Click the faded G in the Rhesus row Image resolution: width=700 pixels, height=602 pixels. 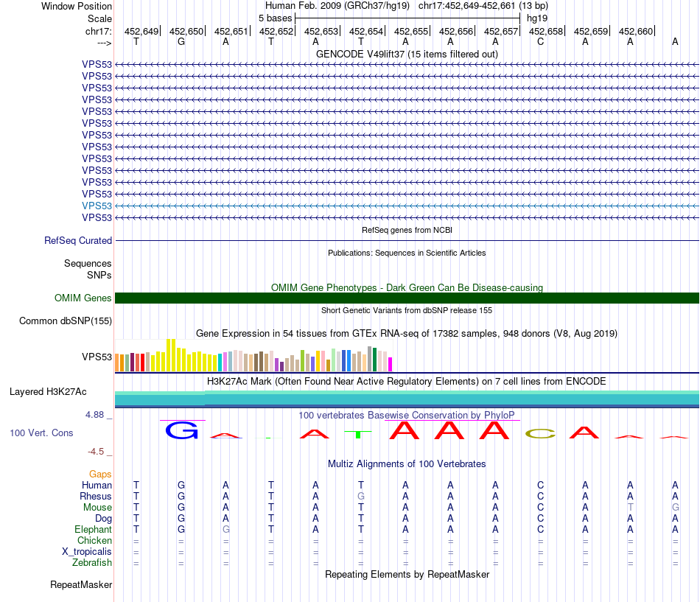(x=361, y=496)
